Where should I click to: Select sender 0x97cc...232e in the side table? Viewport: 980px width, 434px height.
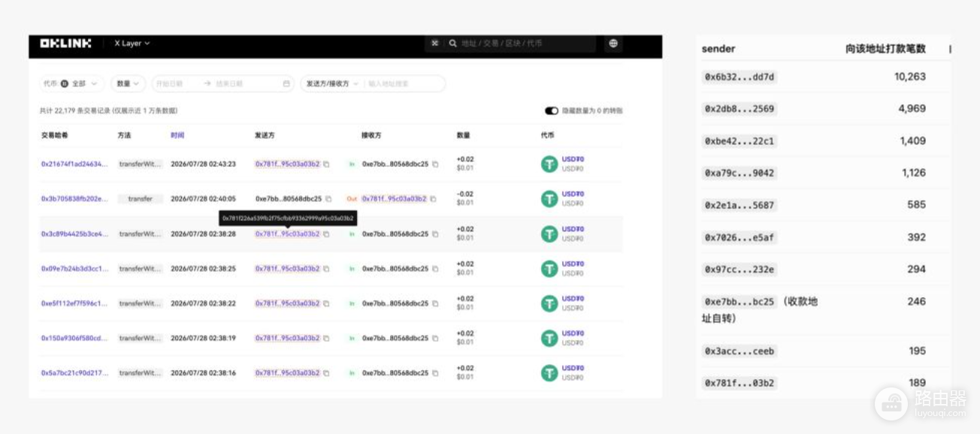tap(740, 270)
